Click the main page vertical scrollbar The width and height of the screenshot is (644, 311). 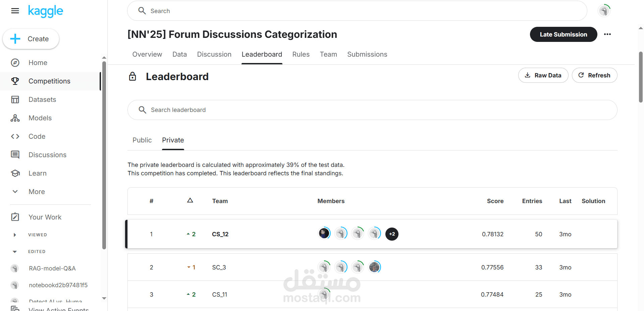(641, 77)
